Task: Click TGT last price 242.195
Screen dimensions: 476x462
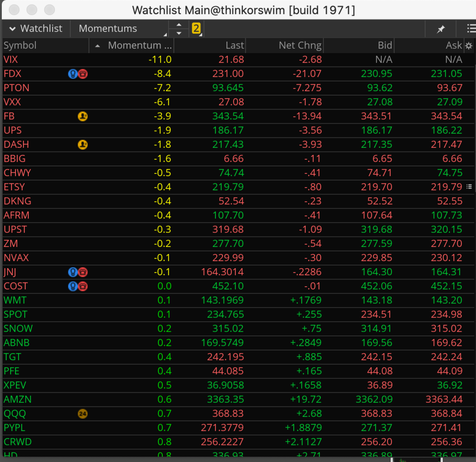Action: (225, 357)
